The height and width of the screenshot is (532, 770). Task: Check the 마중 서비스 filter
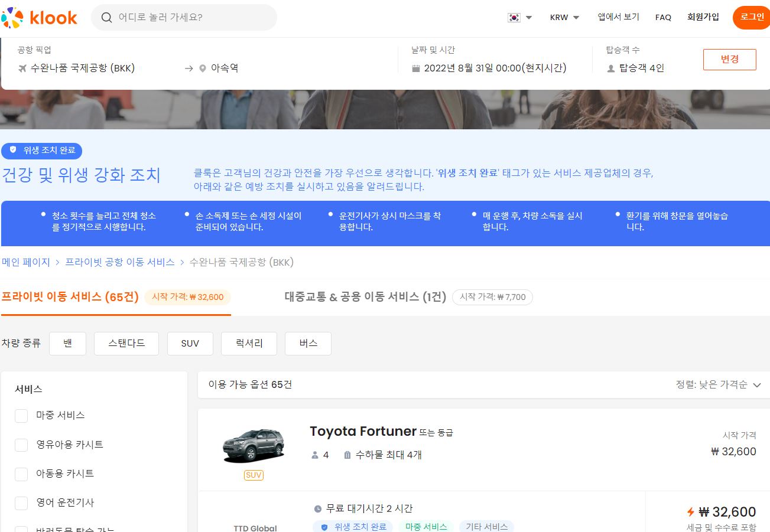coord(21,415)
